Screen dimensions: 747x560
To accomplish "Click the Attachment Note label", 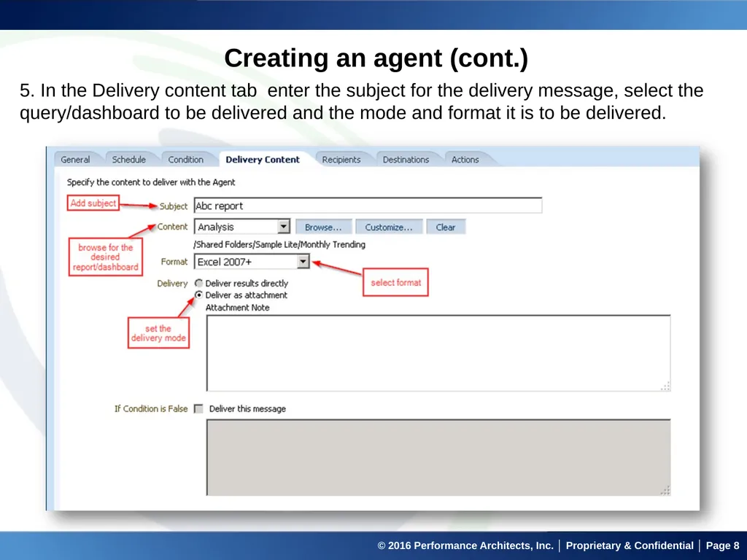I will [238, 308].
